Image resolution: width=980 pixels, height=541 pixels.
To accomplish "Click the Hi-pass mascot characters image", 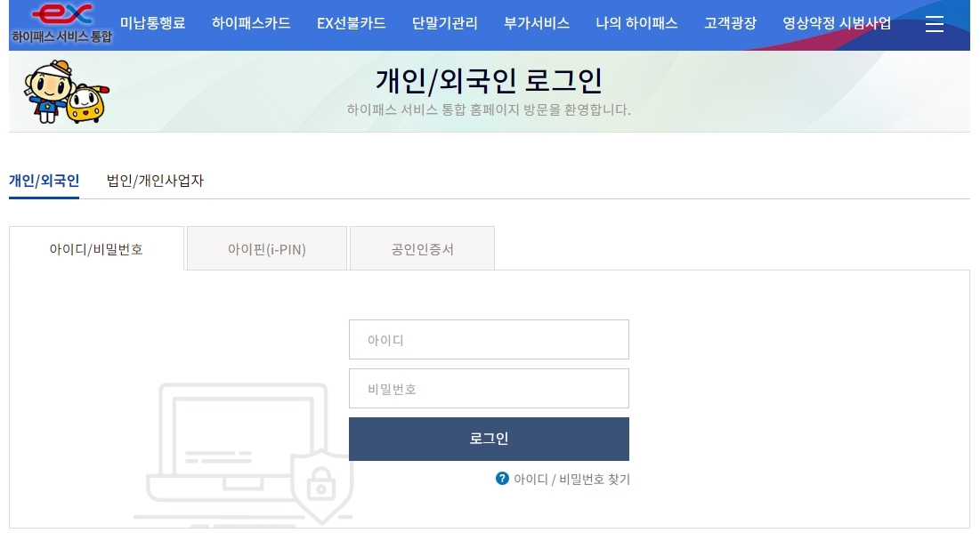I will (x=66, y=92).
